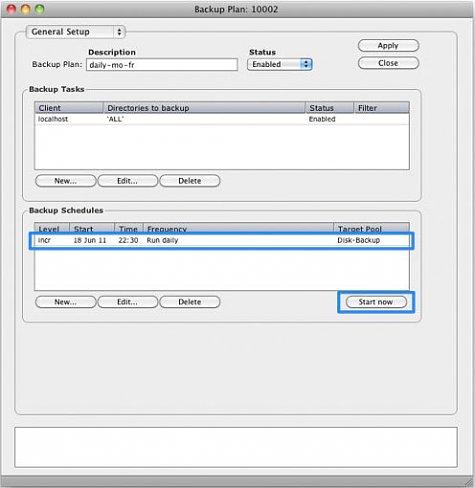Click Delete under Backup Schedules
The width and height of the screenshot is (475, 488).
tap(190, 302)
